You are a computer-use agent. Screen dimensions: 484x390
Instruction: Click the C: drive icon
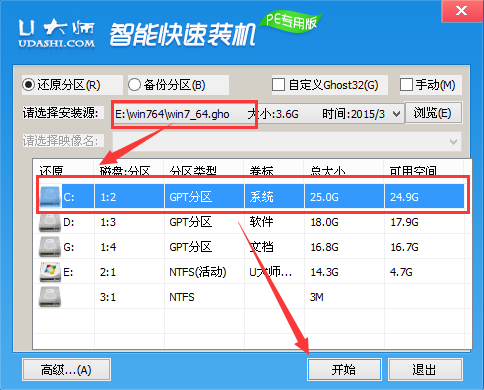tap(50, 197)
